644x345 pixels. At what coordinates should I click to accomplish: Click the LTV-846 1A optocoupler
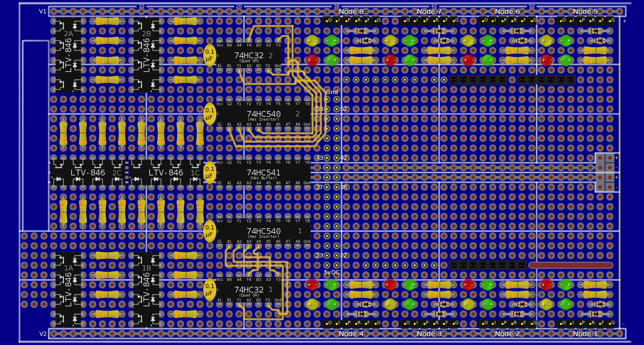tap(68, 290)
